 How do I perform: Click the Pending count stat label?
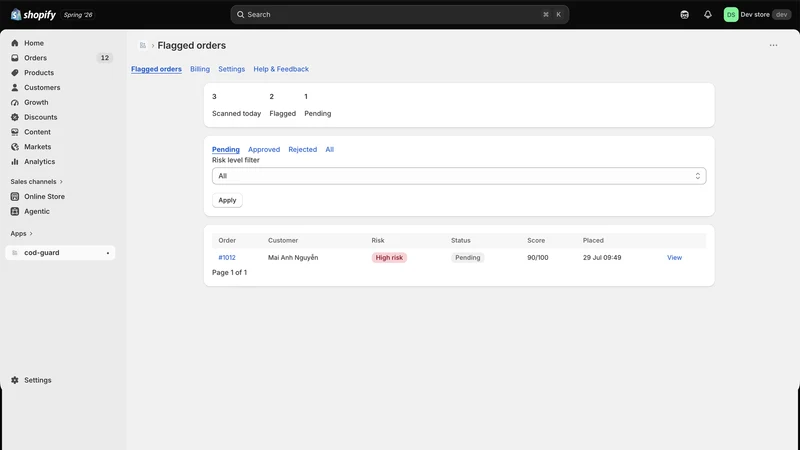(317, 114)
